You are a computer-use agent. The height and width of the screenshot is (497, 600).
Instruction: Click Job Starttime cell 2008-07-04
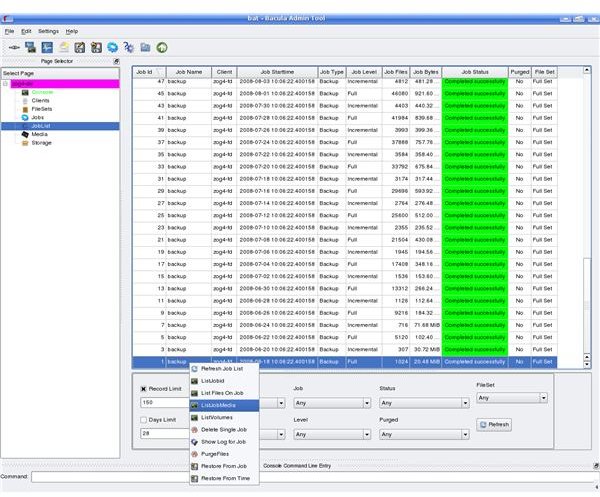coord(277,264)
